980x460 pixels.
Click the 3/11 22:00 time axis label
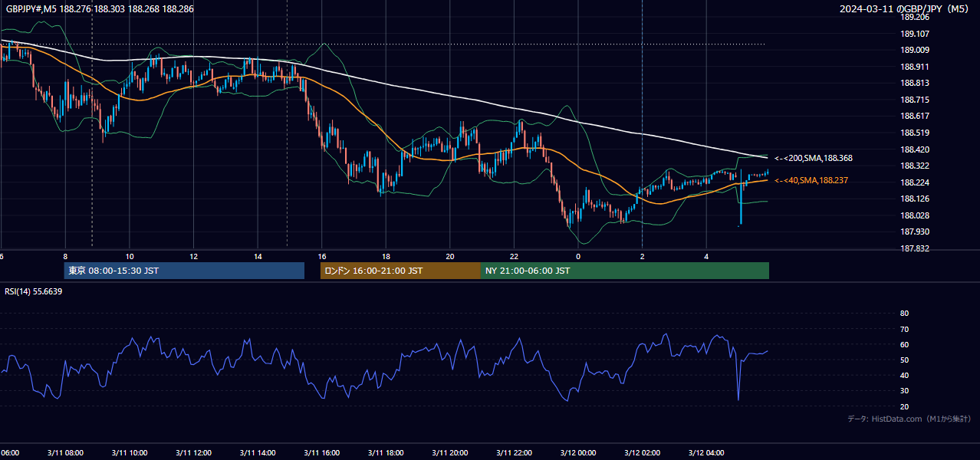(514, 452)
